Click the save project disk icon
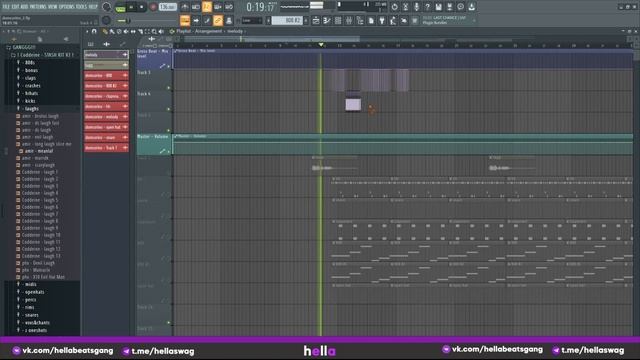Screen dimensions: 640x360 point(438,7)
